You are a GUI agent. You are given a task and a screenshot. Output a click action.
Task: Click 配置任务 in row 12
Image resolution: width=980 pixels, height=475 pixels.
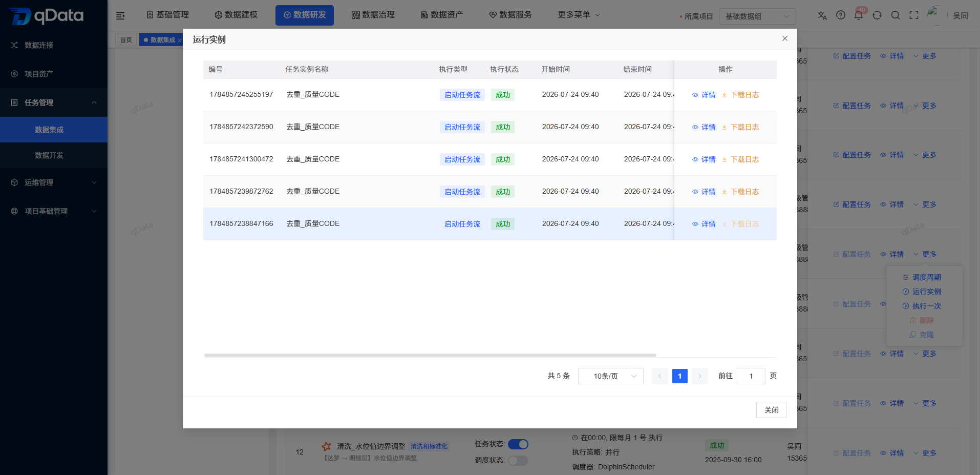coord(852,453)
